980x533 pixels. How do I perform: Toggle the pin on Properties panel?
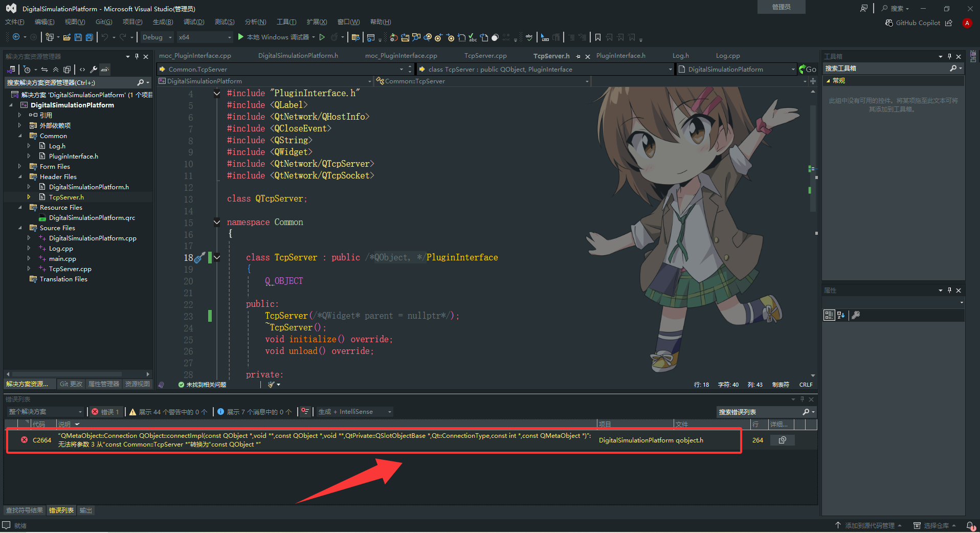coord(949,290)
